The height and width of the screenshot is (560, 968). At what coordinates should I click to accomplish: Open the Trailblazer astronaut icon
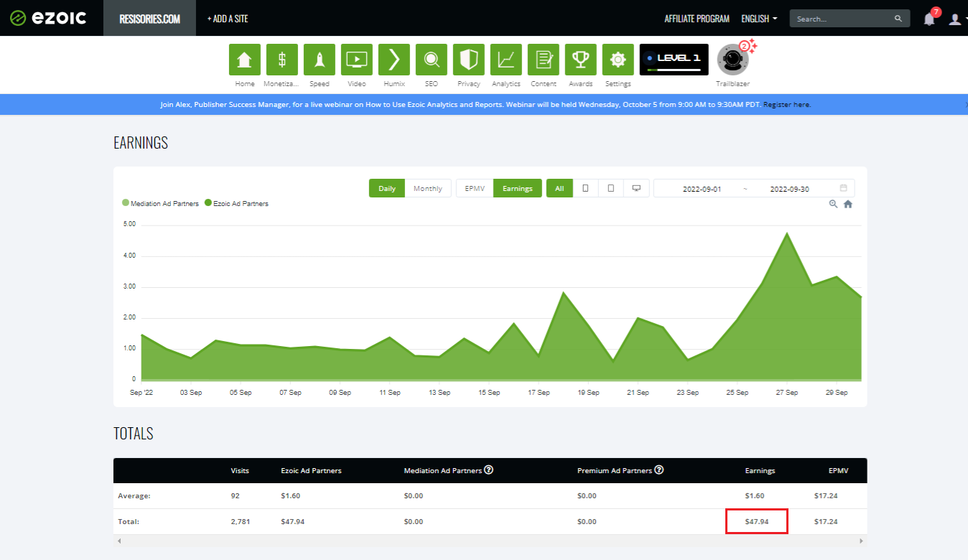click(733, 60)
